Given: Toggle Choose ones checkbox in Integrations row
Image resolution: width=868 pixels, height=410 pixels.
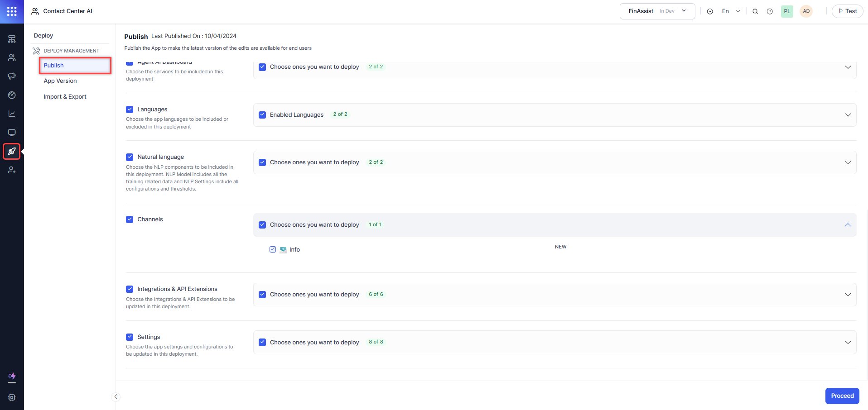Looking at the screenshot, I should click(x=262, y=294).
